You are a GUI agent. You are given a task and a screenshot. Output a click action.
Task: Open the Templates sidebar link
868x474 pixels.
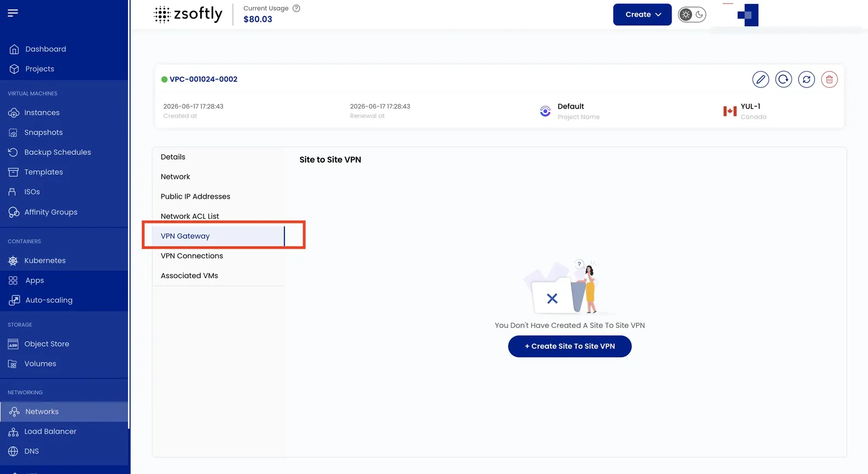click(x=43, y=172)
